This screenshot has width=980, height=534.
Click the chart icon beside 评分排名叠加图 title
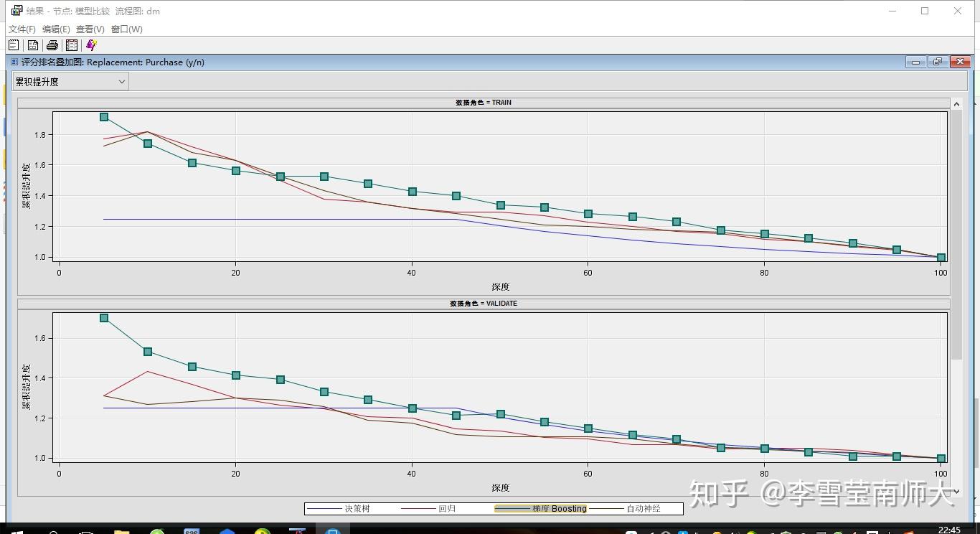pos(13,62)
